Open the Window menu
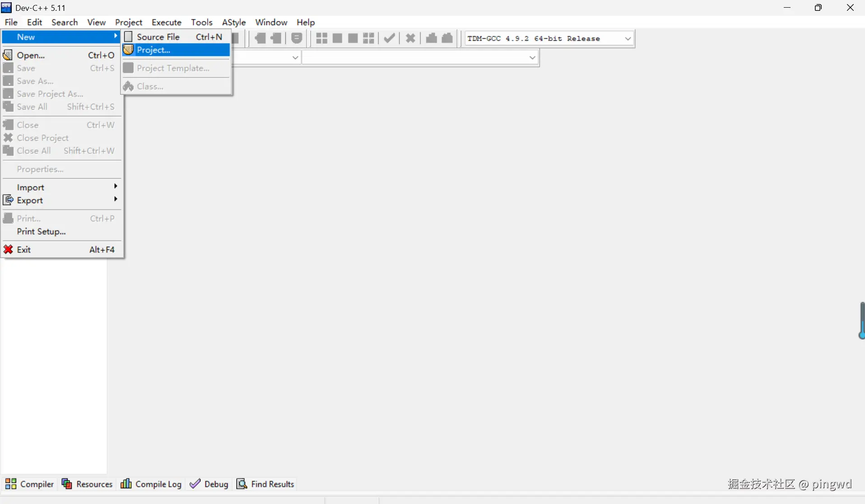 [271, 22]
